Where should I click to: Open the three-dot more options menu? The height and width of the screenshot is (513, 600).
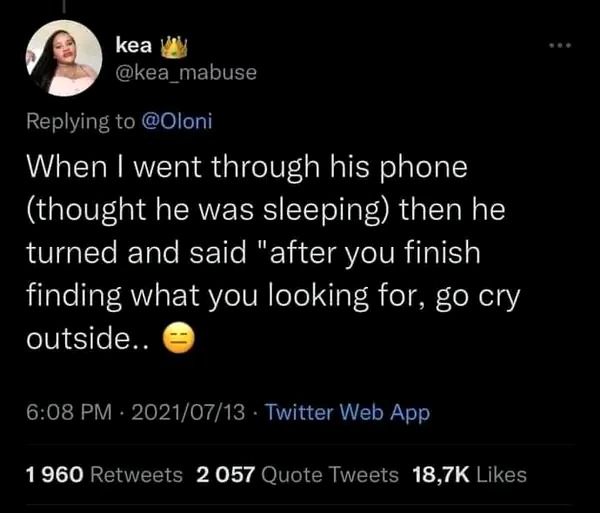click(560, 46)
